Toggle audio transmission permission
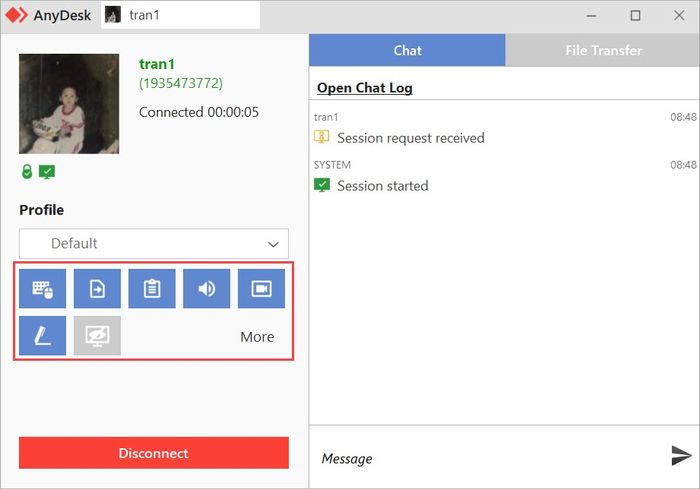700x489 pixels. pos(207,288)
